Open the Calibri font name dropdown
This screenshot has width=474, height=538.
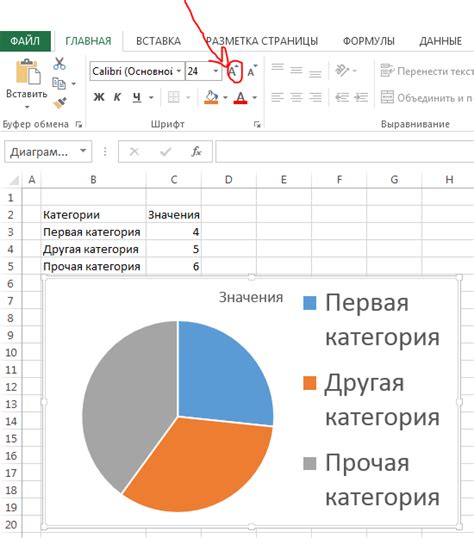point(179,71)
